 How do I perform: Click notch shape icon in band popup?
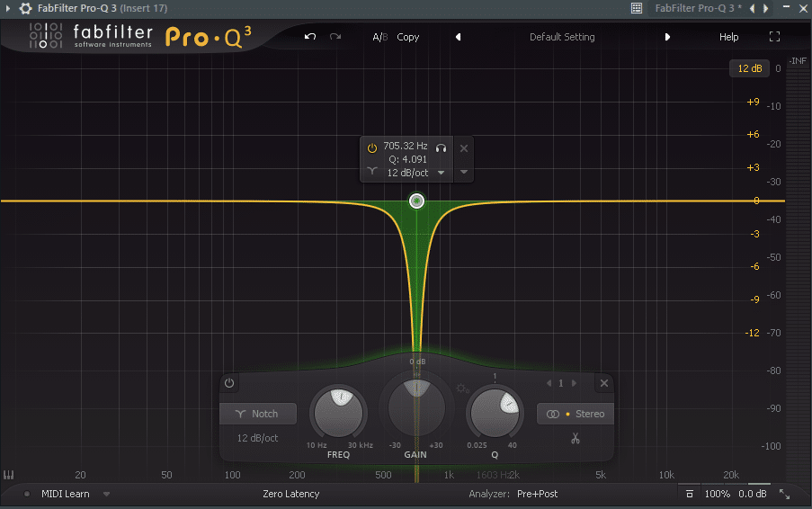coord(371,170)
